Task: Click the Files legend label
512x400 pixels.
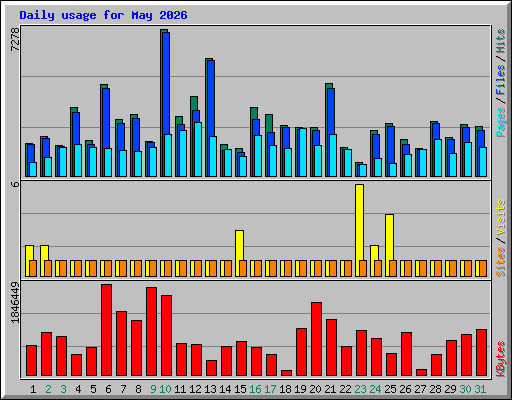Action: point(500,80)
